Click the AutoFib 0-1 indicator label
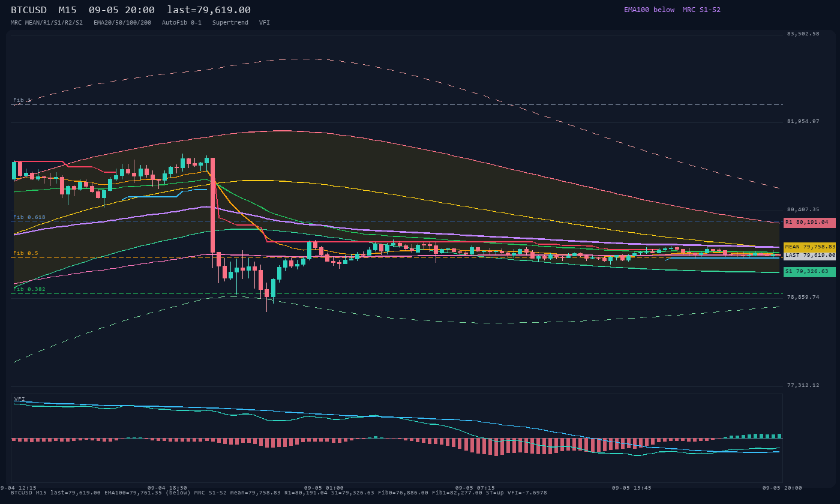Viewport: 840px width, 504px height. coord(182,23)
